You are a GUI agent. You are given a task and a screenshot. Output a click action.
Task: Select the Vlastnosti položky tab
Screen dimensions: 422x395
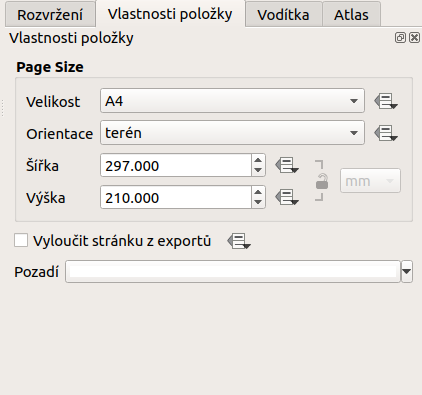pyautogui.click(x=170, y=14)
